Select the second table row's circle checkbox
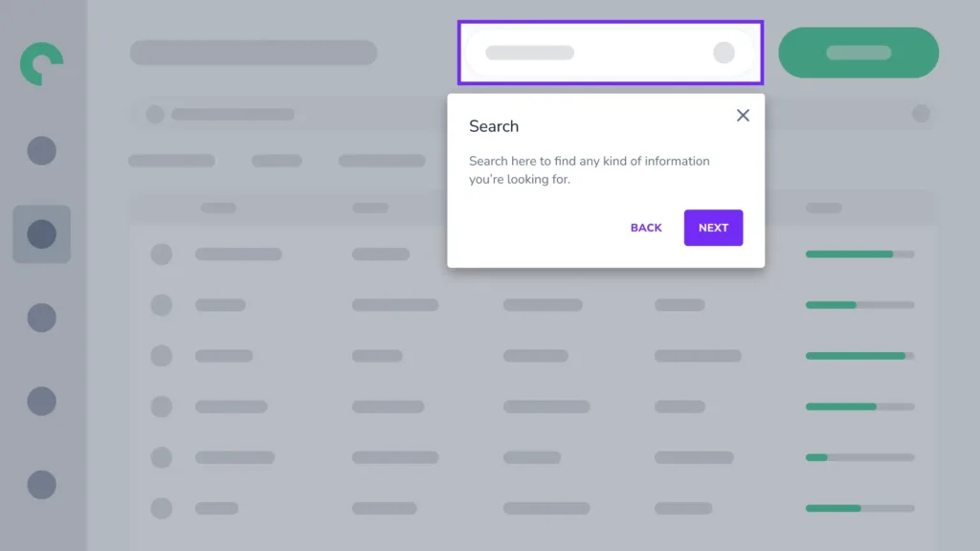This screenshot has width=980, height=551. (161, 305)
